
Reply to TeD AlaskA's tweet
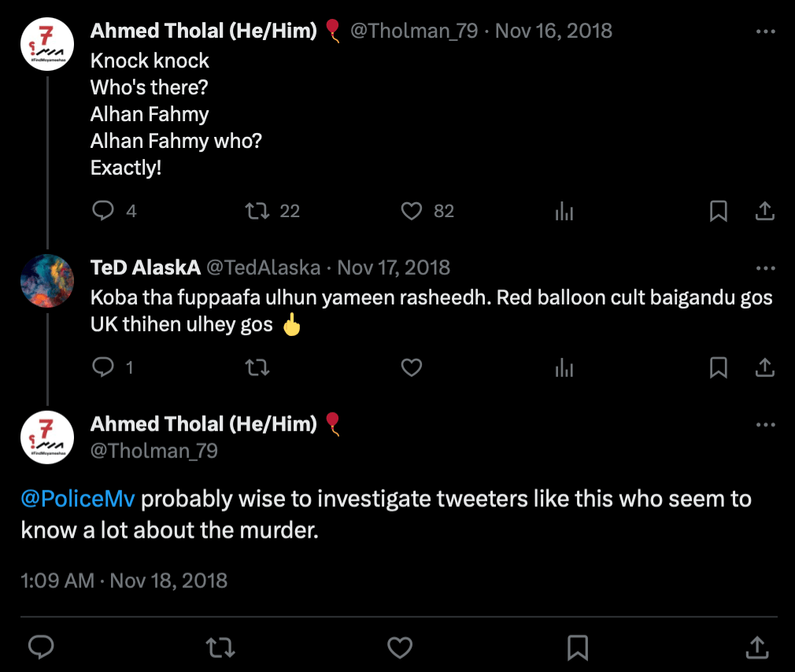click(x=104, y=367)
